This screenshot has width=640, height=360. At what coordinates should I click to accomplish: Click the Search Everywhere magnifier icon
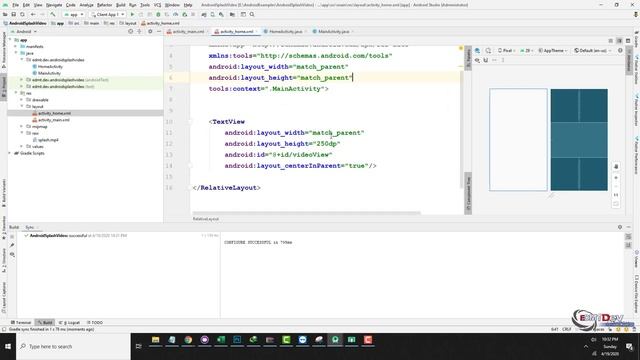[x=252, y=14]
